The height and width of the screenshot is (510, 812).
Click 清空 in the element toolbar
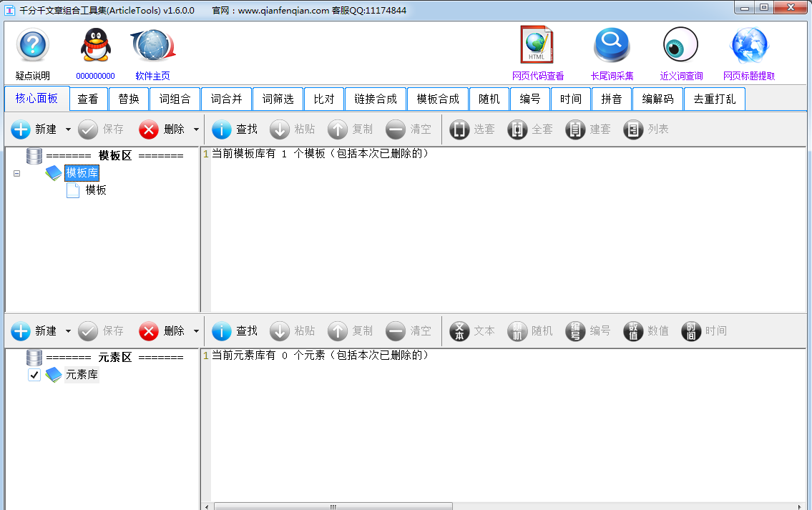click(x=409, y=331)
